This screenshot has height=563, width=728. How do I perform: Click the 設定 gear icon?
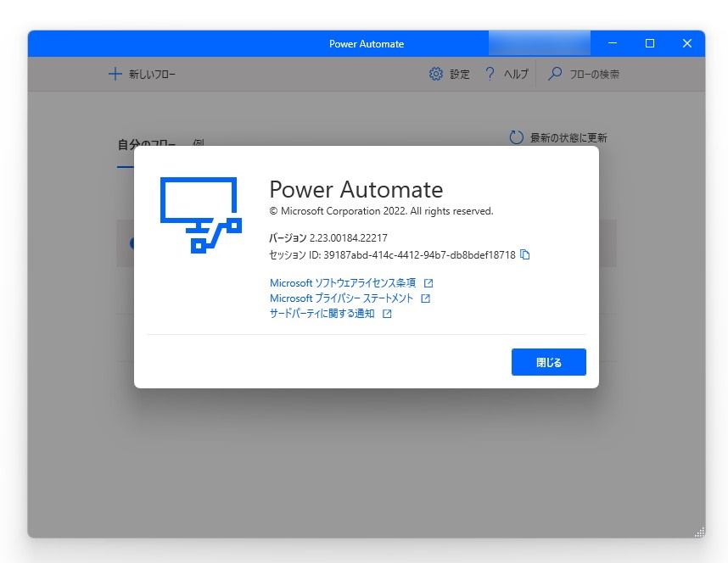click(x=436, y=74)
